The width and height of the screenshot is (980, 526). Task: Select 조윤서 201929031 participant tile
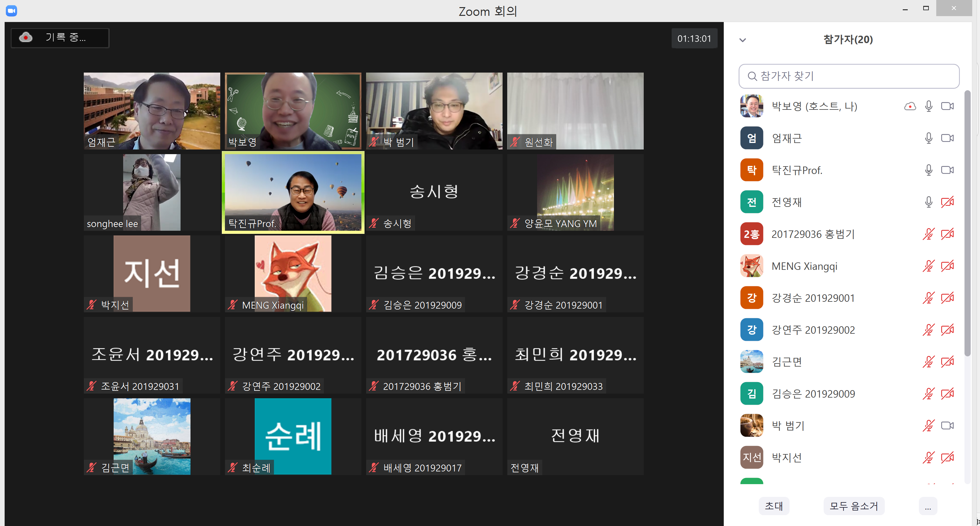point(152,355)
